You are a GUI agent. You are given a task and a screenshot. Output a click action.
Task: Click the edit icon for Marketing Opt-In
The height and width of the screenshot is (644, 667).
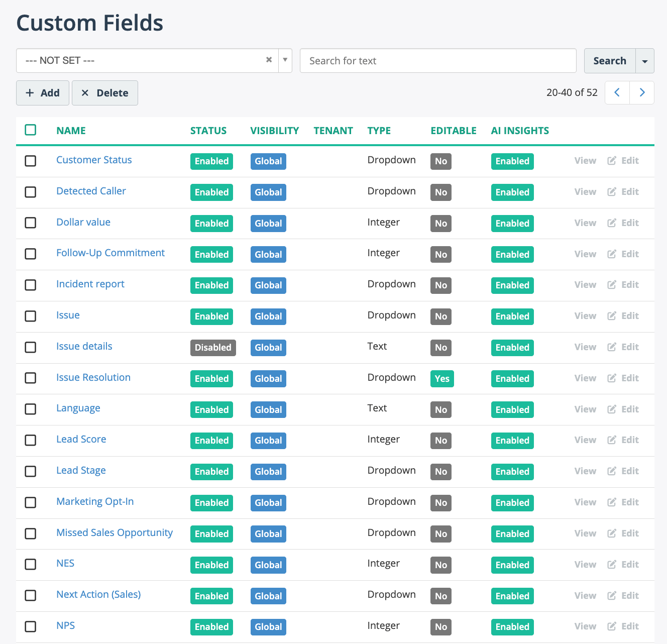[612, 502]
